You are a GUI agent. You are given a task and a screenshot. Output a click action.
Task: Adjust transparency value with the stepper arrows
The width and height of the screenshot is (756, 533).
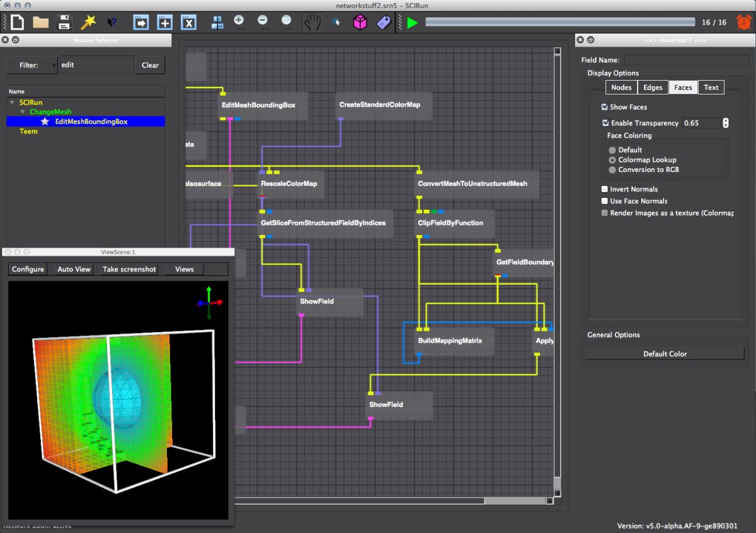(x=726, y=123)
